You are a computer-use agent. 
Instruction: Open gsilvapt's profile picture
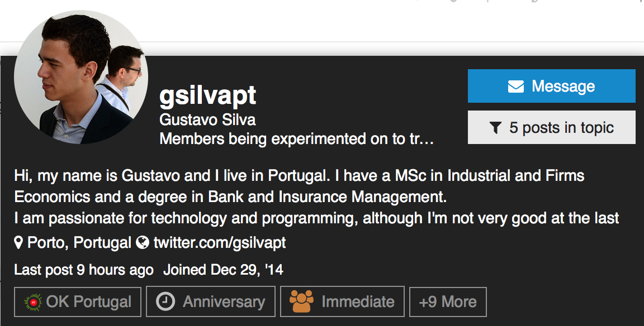pos(81,78)
